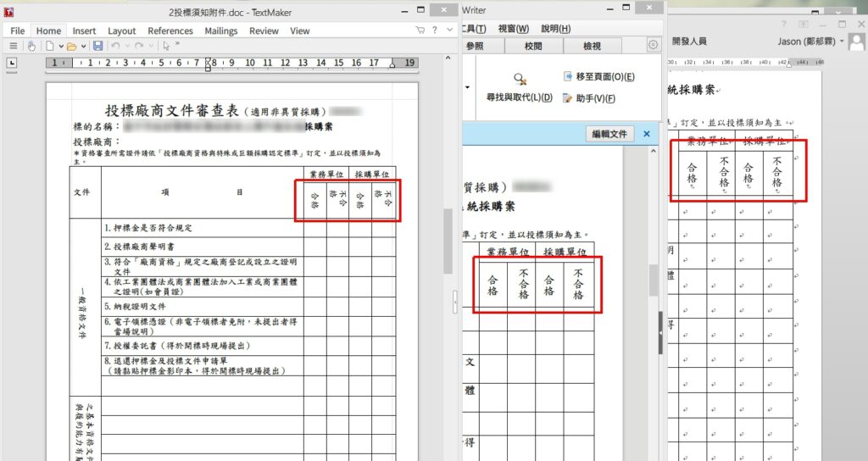
Task: Select the object pointer tool in TextMaker
Action: (x=167, y=46)
